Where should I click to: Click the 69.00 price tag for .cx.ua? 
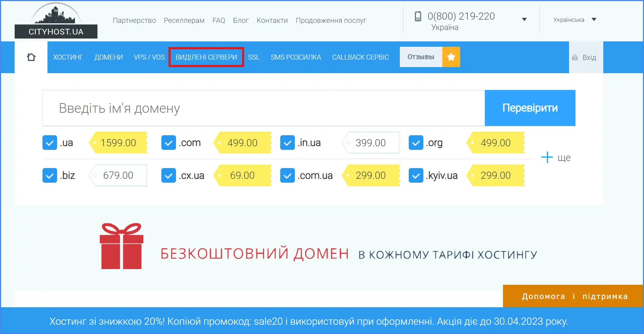pyautogui.click(x=242, y=176)
